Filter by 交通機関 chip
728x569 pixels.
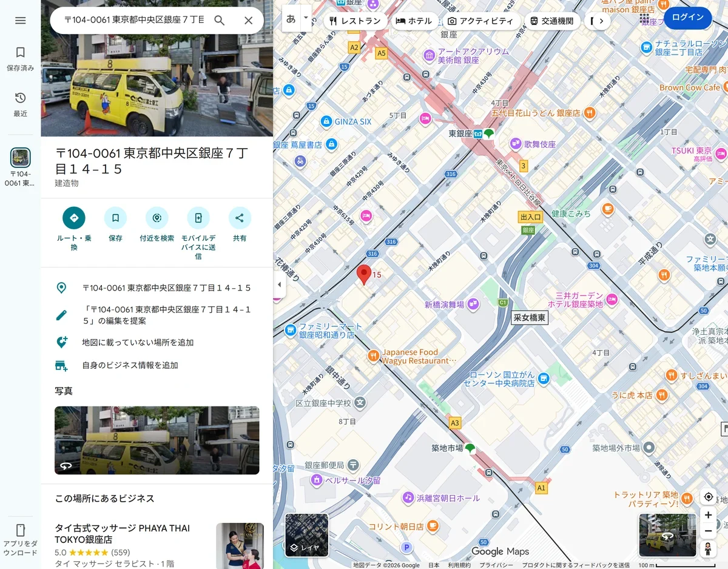click(551, 21)
